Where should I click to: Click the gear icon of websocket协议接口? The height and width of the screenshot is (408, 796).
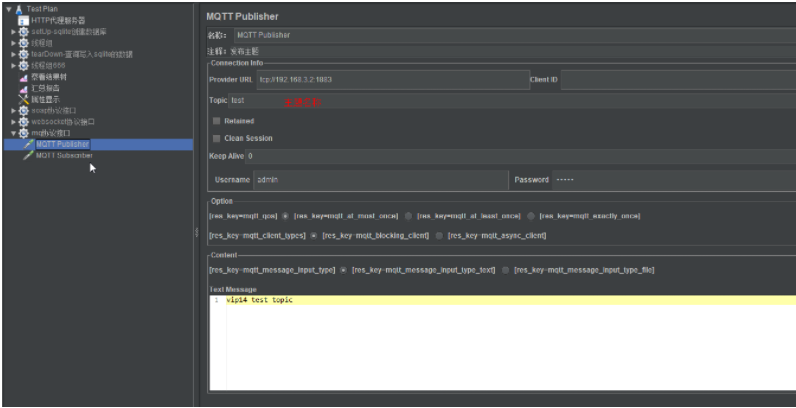pyautogui.click(x=24, y=122)
